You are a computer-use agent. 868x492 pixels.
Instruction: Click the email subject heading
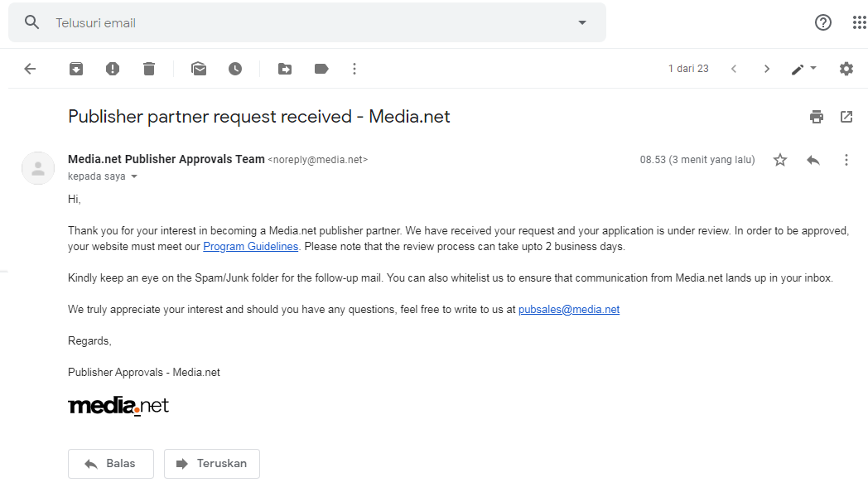click(x=258, y=117)
